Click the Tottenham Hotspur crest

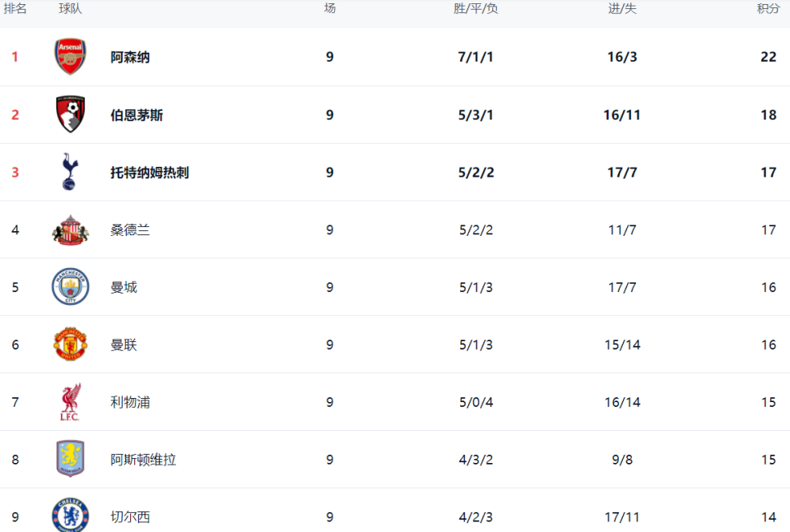(70, 172)
